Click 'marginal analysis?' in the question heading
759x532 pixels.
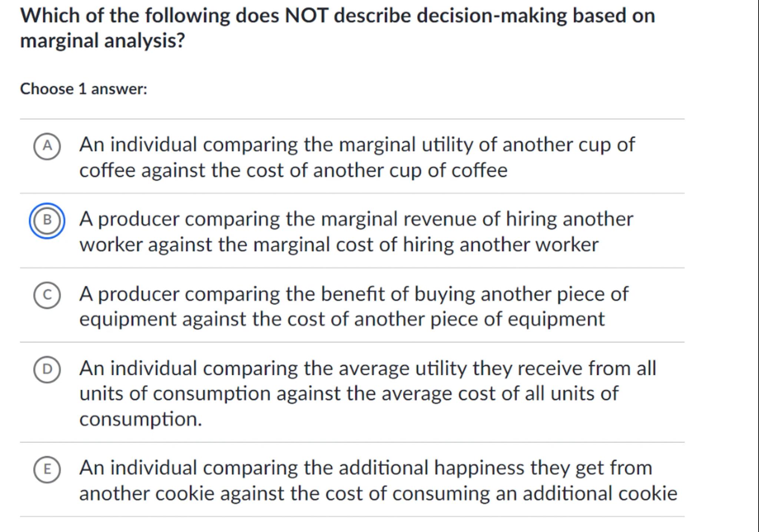point(102,40)
